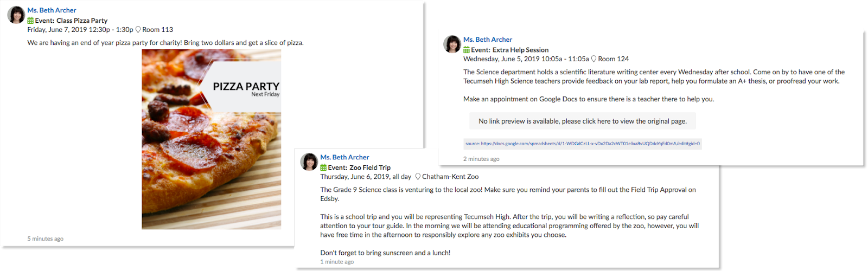Open Ms. Beth Archer name link on Pizza Party post
Screen dimensions: 868x271
[x=52, y=10]
